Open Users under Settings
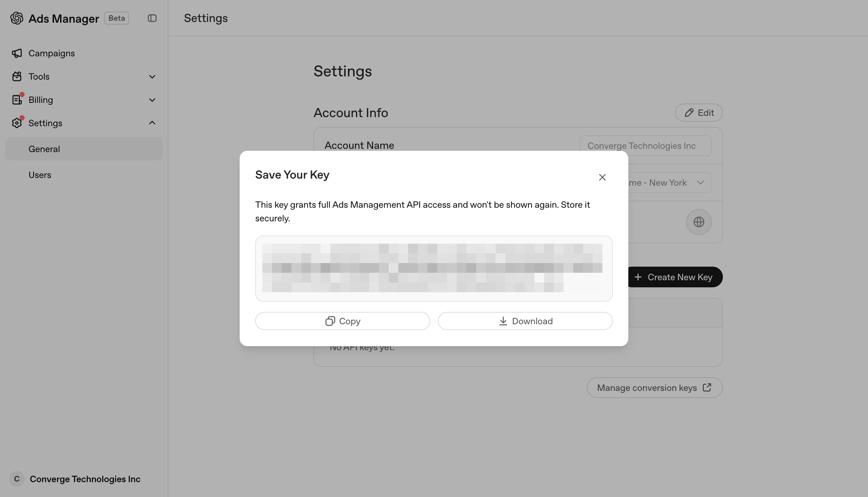Image resolution: width=868 pixels, height=497 pixels. pyautogui.click(x=84, y=175)
